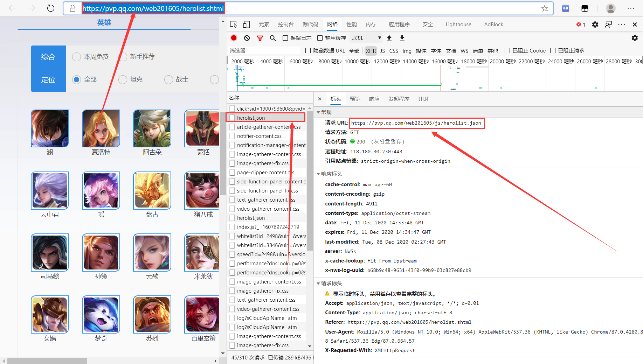
Task: Open the browser profile avatar icon
Action: pos(611,8)
